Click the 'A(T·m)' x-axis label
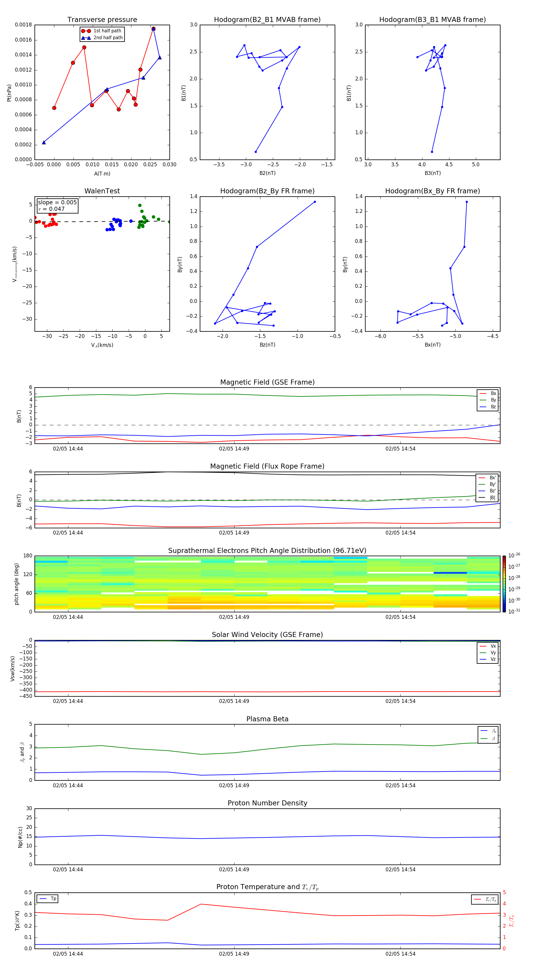 102,174
